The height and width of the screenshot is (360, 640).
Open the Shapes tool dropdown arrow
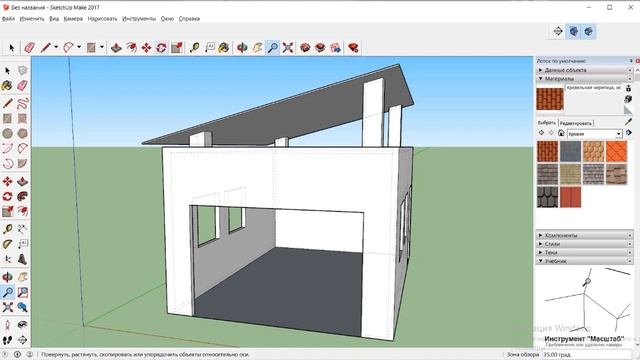point(102,47)
